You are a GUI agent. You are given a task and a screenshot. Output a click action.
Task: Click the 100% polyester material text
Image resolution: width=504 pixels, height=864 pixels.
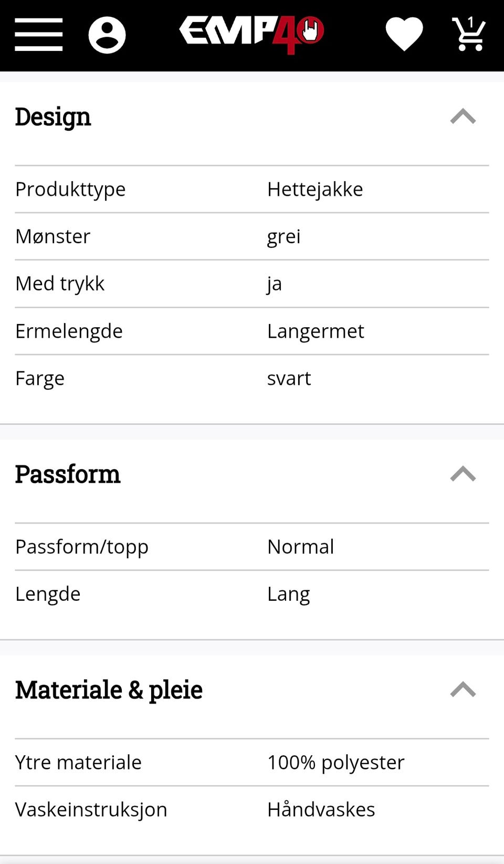pos(336,762)
